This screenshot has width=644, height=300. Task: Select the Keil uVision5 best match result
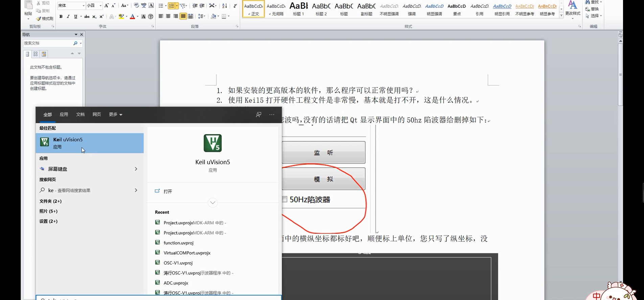[x=90, y=143]
